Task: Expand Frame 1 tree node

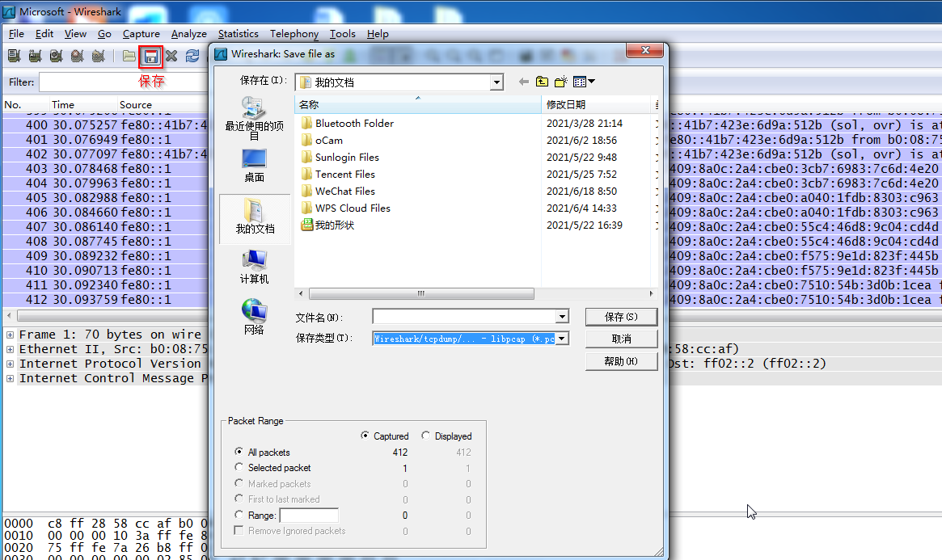Action: (10, 335)
